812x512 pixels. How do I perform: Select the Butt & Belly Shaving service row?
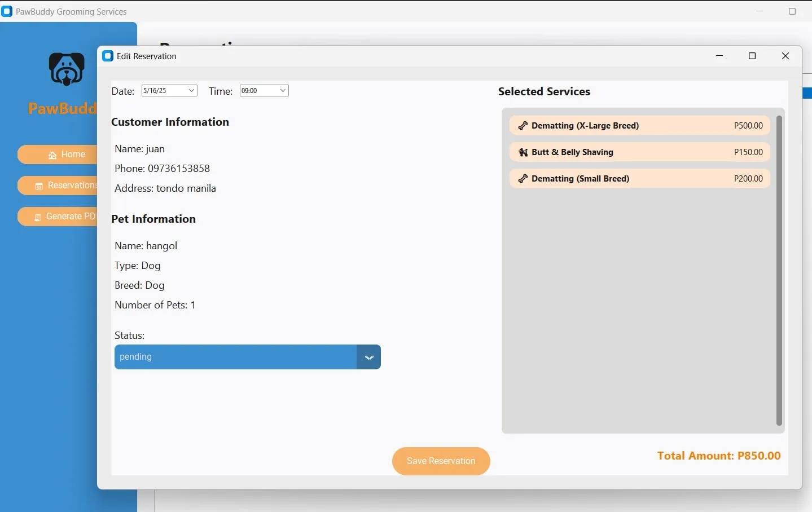coord(640,152)
